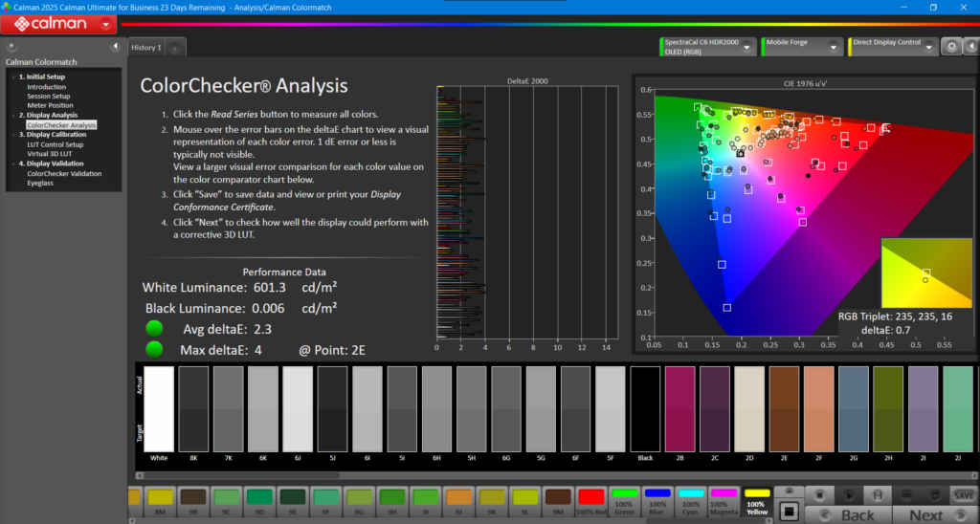Switch to the History 1 tab

[146, 47]
